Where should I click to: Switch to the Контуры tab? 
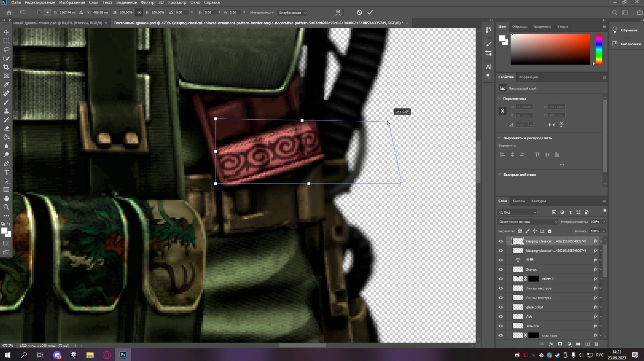pos(539,201)
